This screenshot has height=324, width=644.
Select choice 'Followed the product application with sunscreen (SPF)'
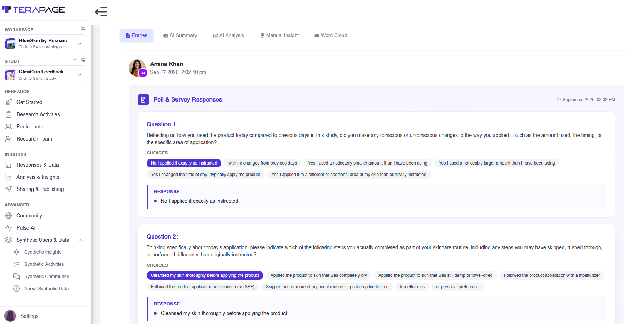[x=203, y=287]
